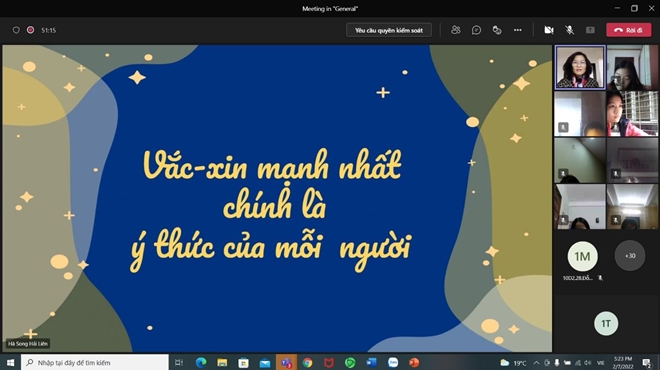
Task: Click the VIE input language indicator
Action: (601, 363)
